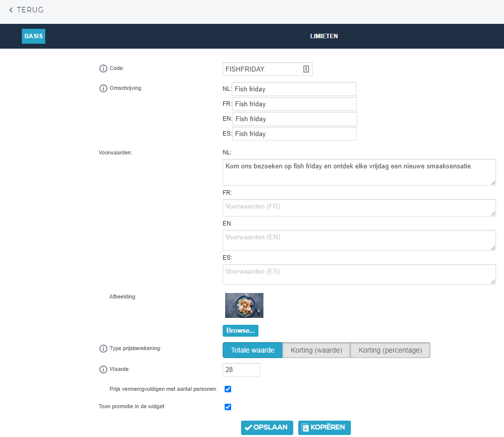Click into the NL Voorwaarden textarea
This screenshot has height=437, width=504.
[359, 172]
